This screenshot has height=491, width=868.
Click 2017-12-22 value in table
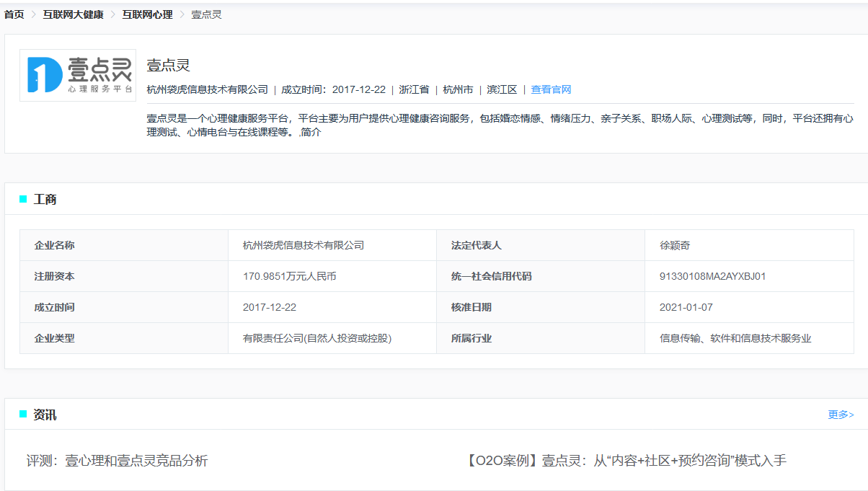pyautogui.click(x=270, y=307)
